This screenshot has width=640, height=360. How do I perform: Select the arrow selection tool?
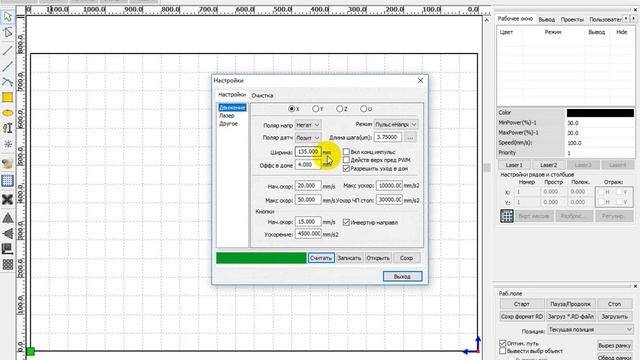(x=7, y=17)
